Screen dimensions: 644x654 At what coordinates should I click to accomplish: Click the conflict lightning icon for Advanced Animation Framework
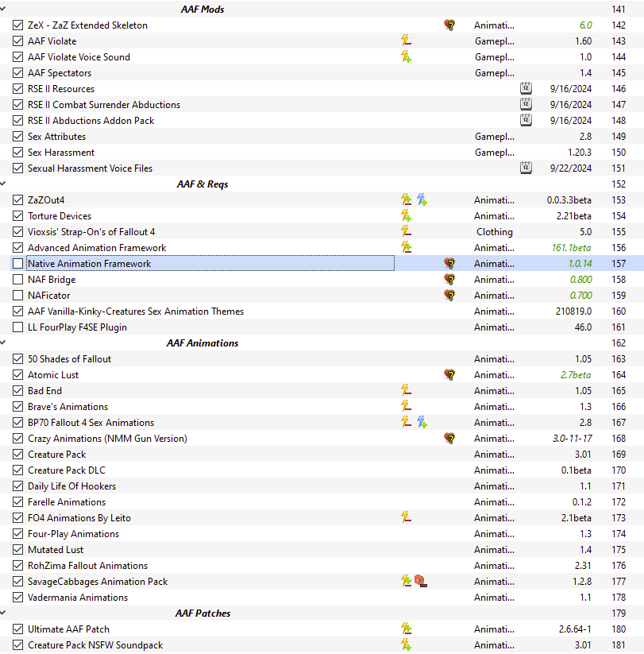coord(406,248)
